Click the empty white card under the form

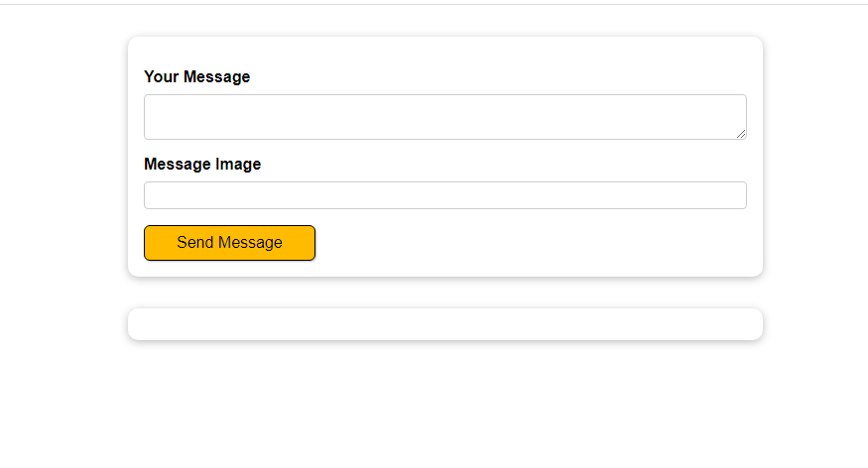pyautogui.click(x=444, y=324)
